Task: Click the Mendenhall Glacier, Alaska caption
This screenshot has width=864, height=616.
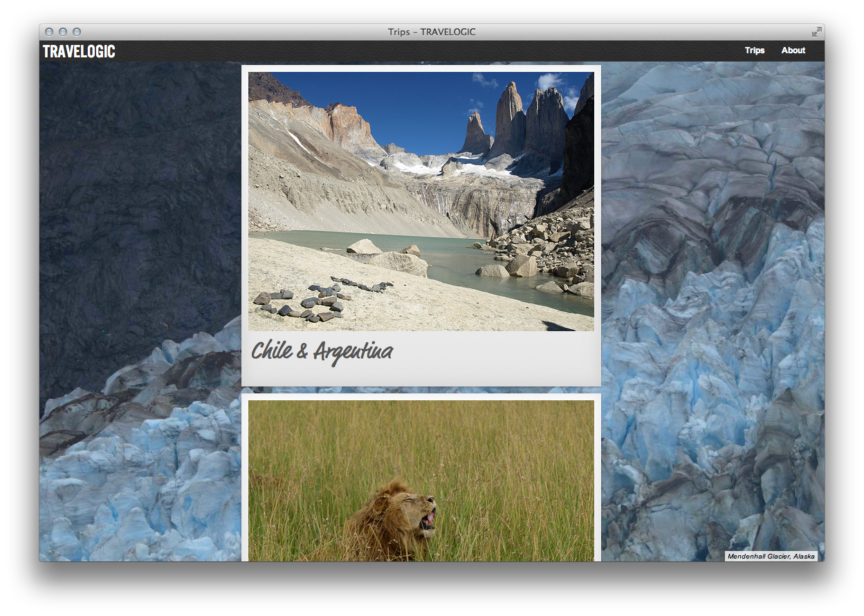Action: (771, 556)
